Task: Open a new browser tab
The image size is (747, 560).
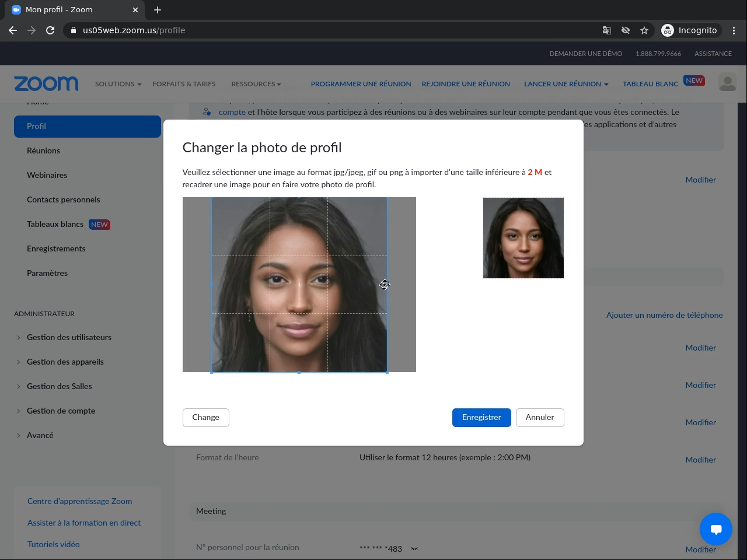Action: point(158,10)
